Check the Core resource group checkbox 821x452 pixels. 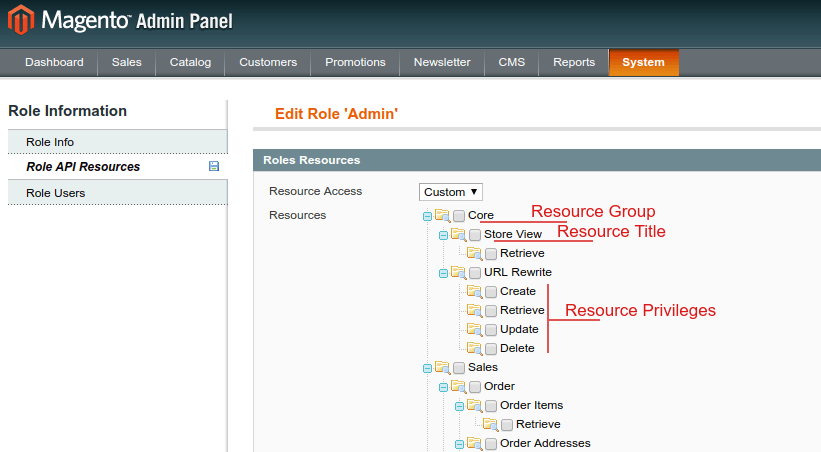[x=459, y=216]
